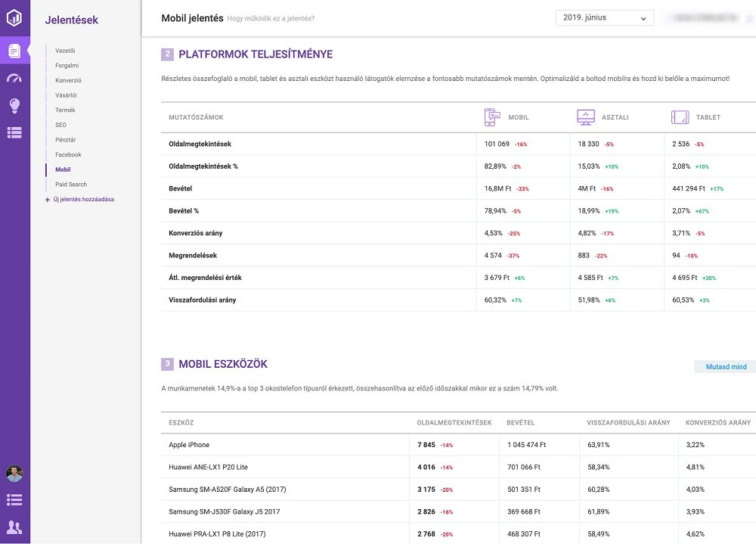Screen dimensions: 756x544
Task: Open the Facebook report
Action: tap(68, 155)
